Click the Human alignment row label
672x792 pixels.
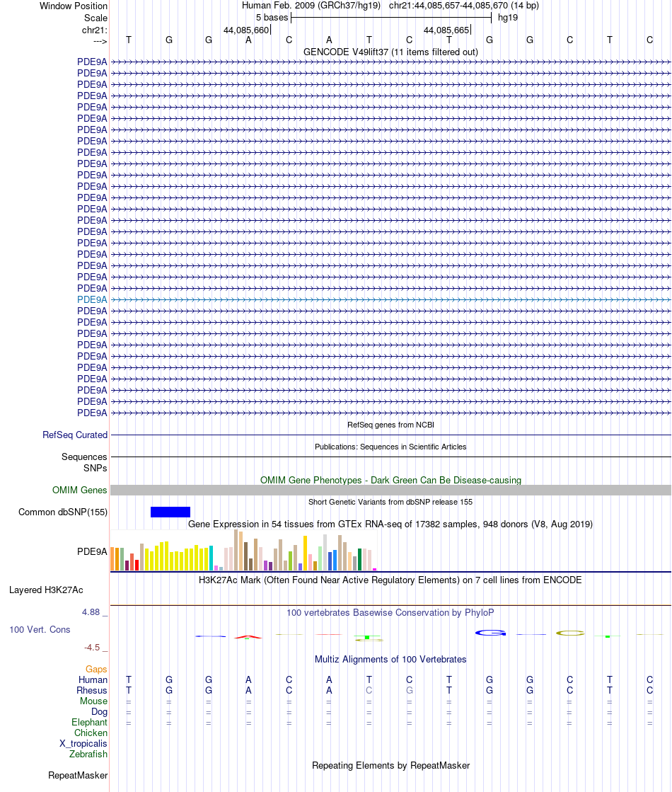[93, 680]
